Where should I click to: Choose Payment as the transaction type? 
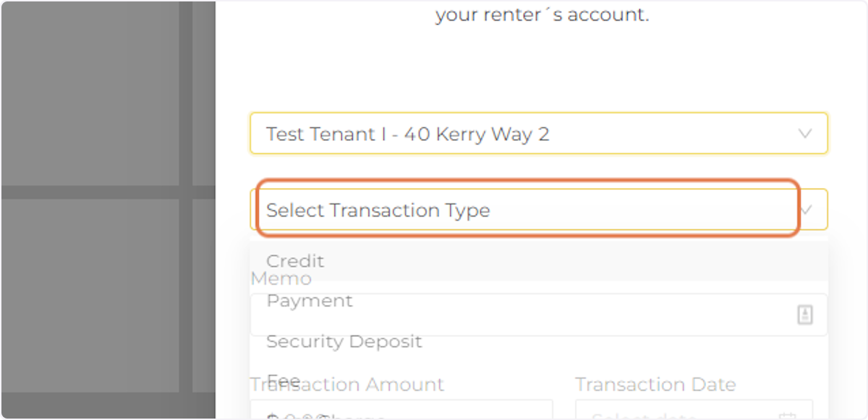(x=309, y=300)
